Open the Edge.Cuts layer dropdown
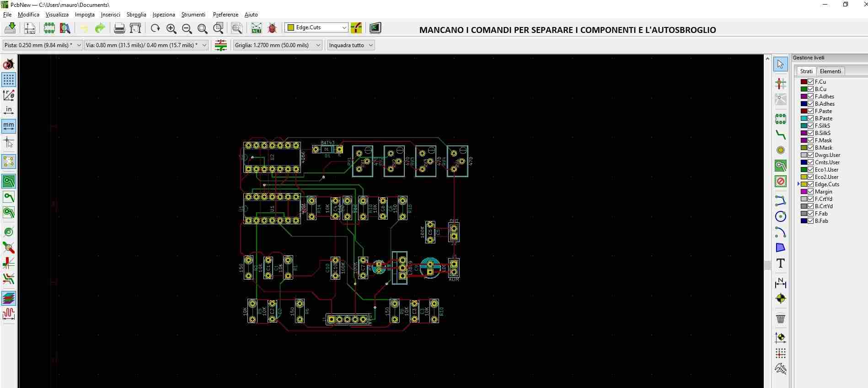Viewport: 868px width, 388px height. (x=316, y=27)
